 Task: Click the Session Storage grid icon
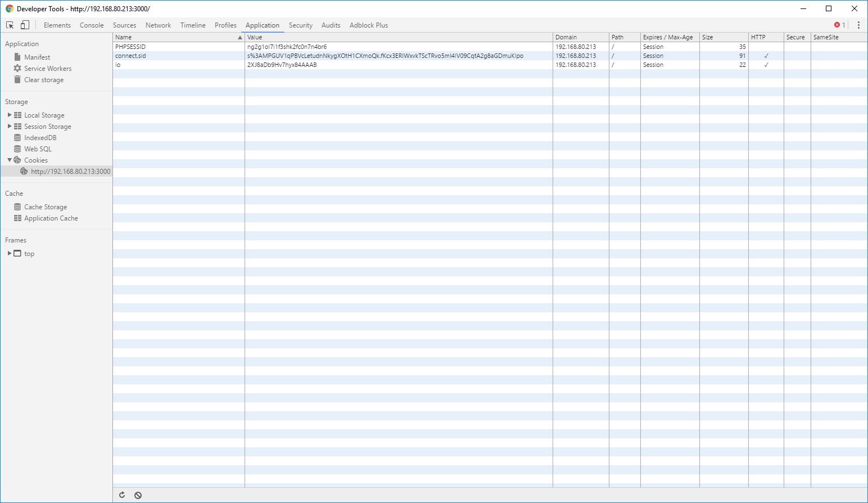(x=18, y=126)
